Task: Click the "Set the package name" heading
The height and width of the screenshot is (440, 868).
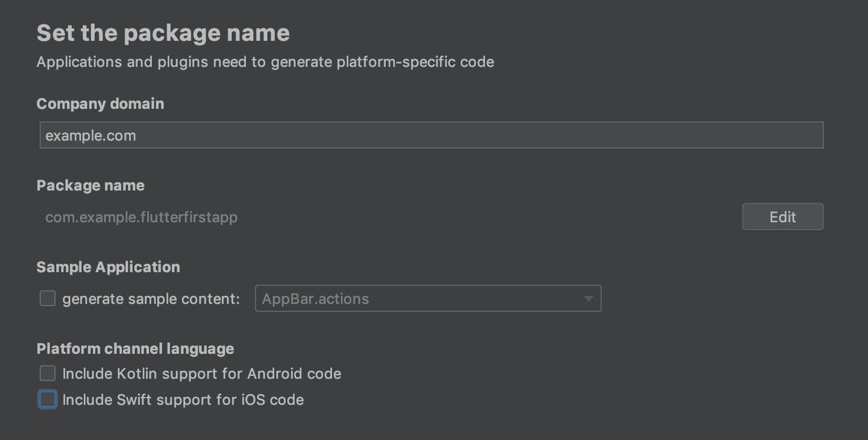Action: click(x=163, y=33)
